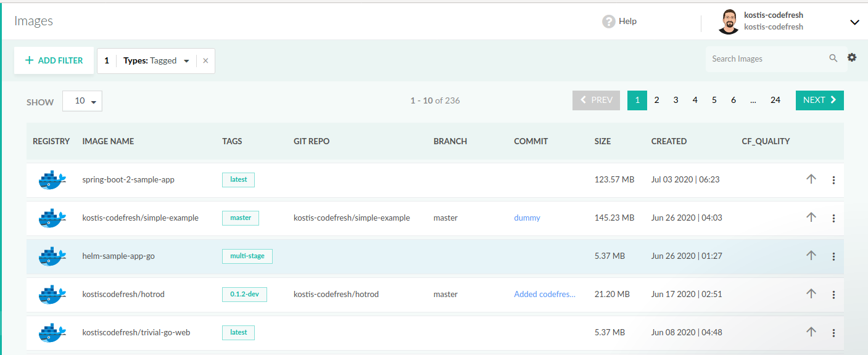Image resolution: width=868 pixels, height=355 pixels.
Task: Open the 'dummy' commit link
Action: coord(527,218)
